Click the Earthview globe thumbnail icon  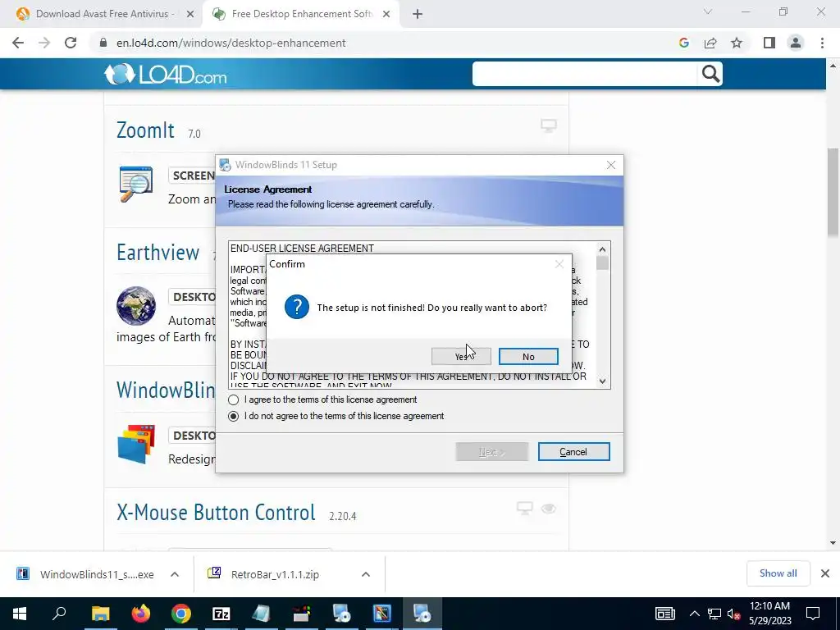tap(136, 306)
